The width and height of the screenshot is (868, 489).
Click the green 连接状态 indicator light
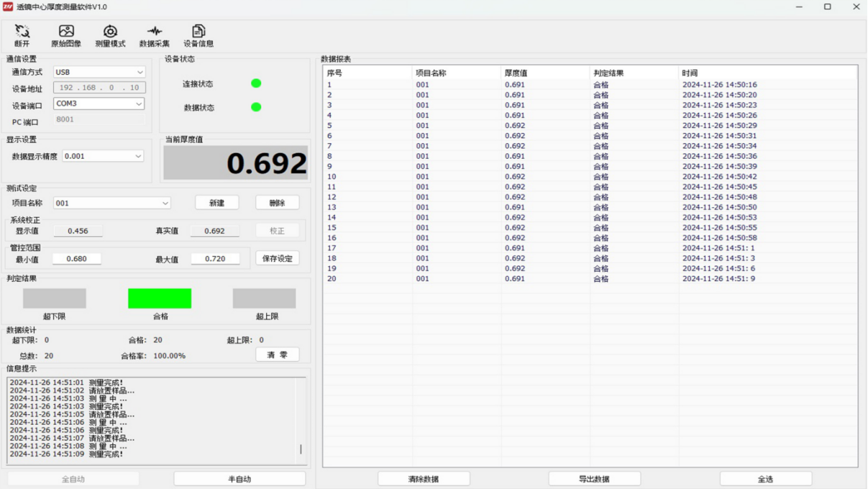[256, 83]
